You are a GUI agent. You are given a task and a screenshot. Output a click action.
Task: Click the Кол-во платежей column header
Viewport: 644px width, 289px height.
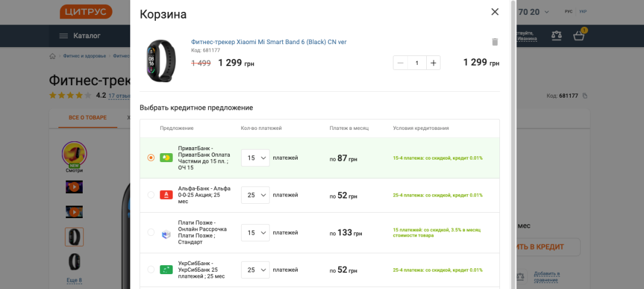click(261, 128)
